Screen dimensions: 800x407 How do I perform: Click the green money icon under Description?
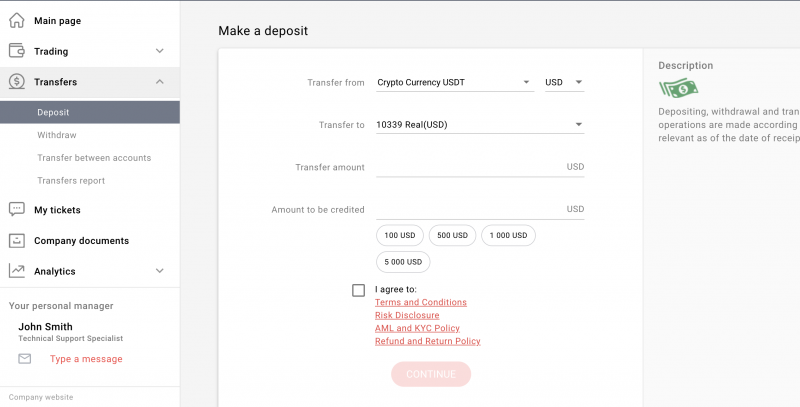[x=678, y=89]
